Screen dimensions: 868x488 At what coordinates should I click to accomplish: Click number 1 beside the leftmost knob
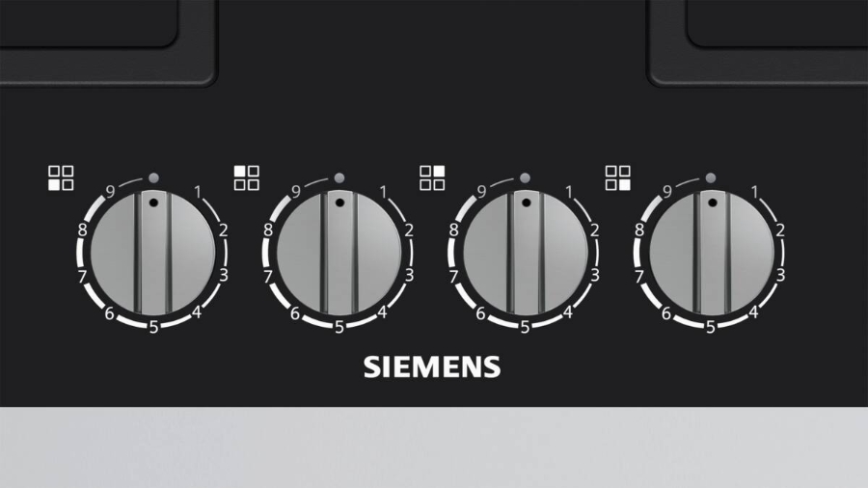point(197,192)
